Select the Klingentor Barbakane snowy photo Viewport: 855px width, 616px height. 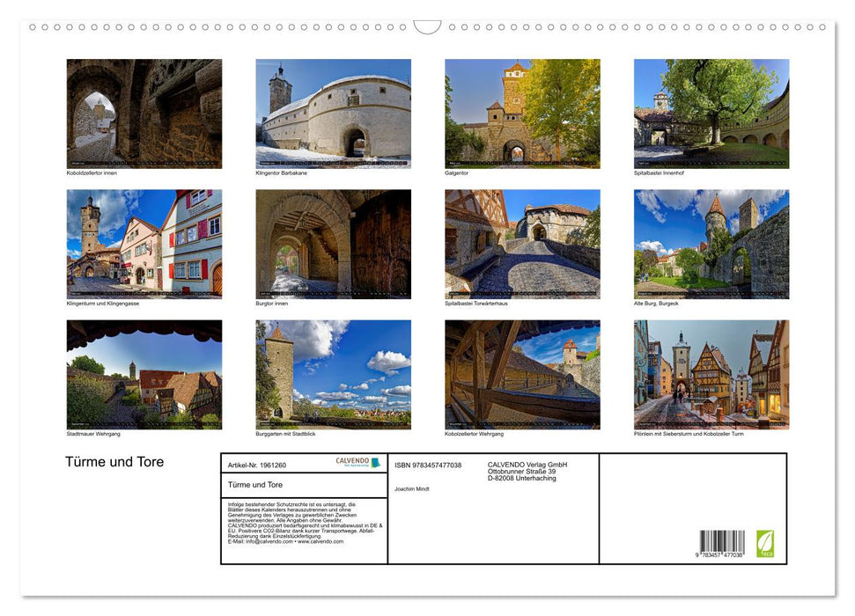333,114
